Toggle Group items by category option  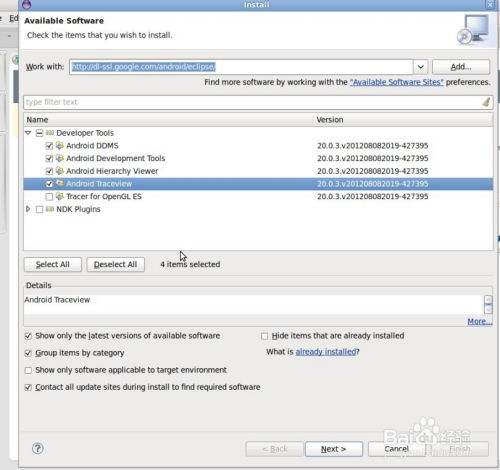[x=28, y=353]
